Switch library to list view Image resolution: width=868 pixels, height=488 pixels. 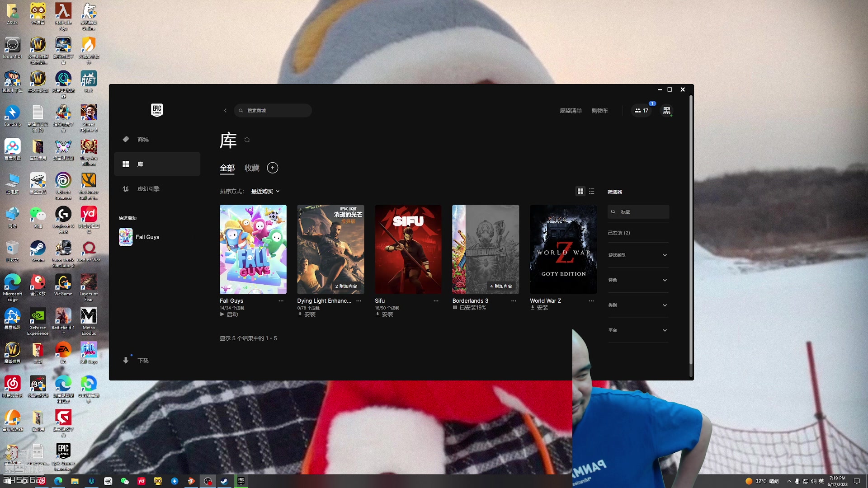point(592,192)
